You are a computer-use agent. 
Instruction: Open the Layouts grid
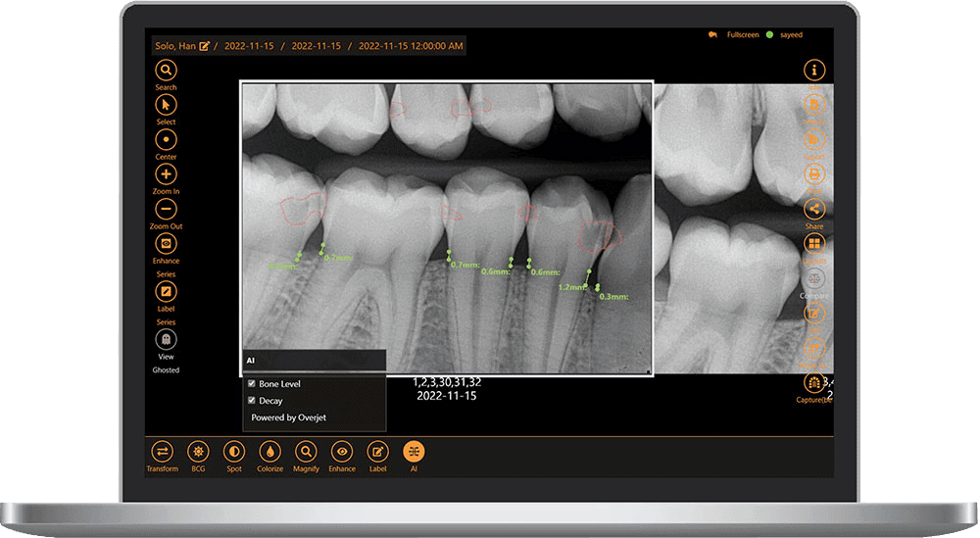813,244
